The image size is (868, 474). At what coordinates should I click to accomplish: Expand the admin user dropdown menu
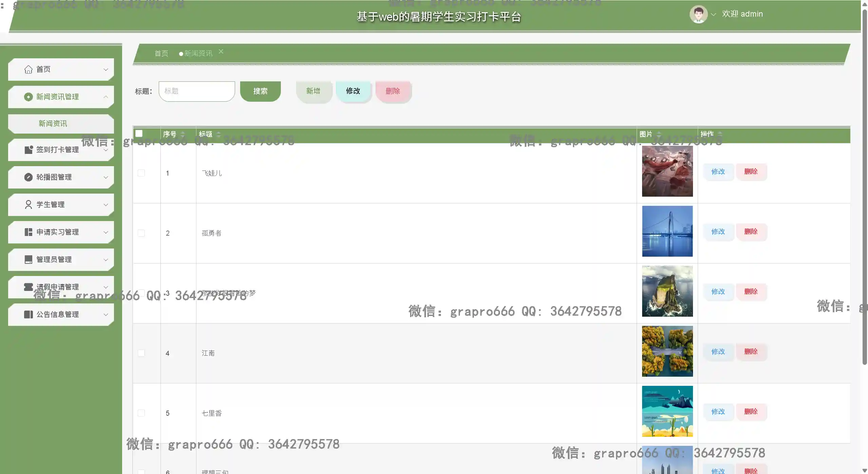click(714, 14)
